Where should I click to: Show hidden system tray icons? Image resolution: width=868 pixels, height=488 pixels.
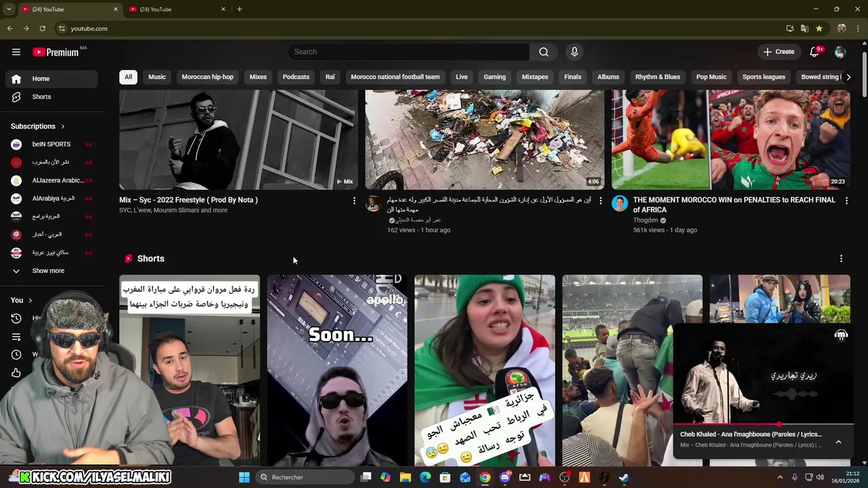(x=780, y=477)
